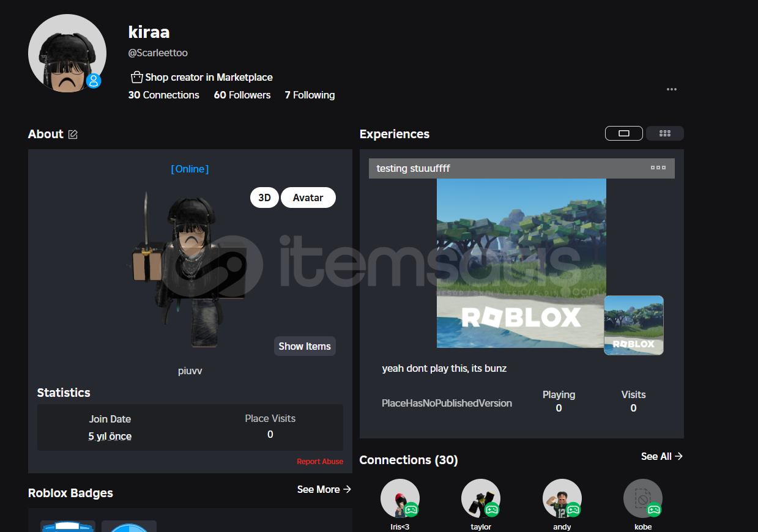Viewport: 758px width, 532px height.
Task: Open the three-dot profile options menu
Action: point(671,89)
